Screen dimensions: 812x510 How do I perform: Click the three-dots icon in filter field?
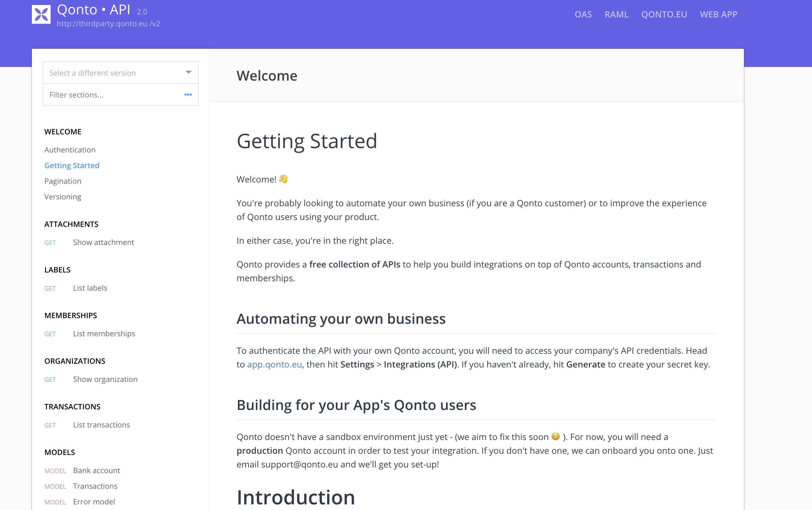coord(188,95)
